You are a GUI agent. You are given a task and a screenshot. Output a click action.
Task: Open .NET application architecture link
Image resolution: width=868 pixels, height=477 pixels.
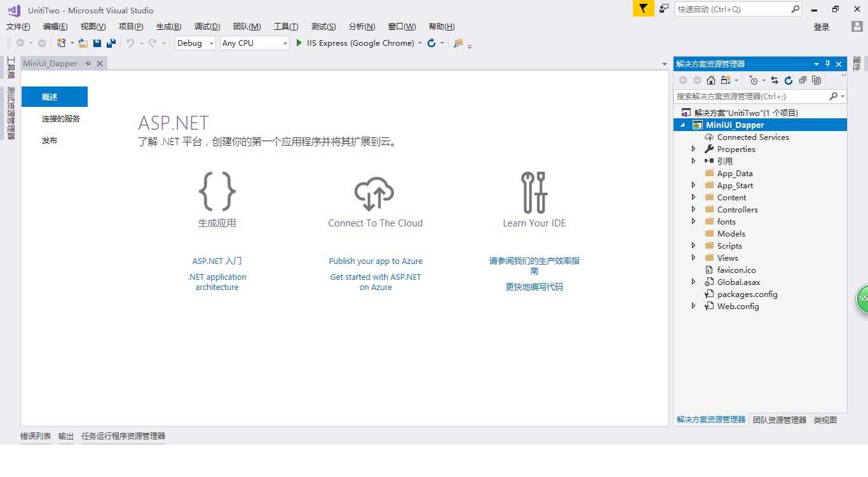pyautogui.click(x=217, y=282)
